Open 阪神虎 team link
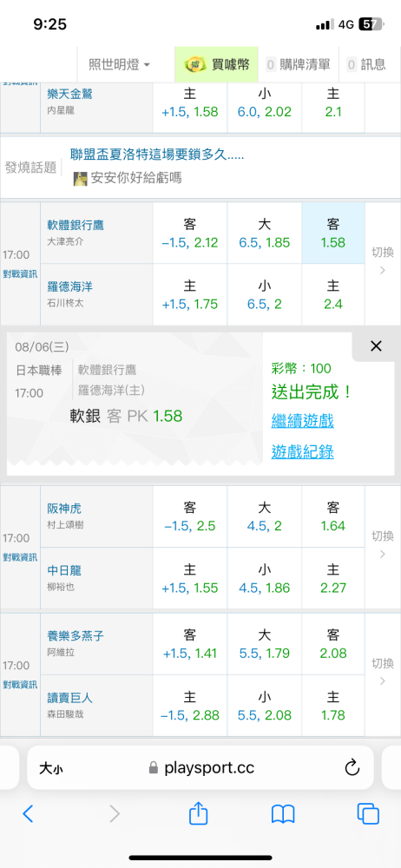 click(x=64, y=508)
